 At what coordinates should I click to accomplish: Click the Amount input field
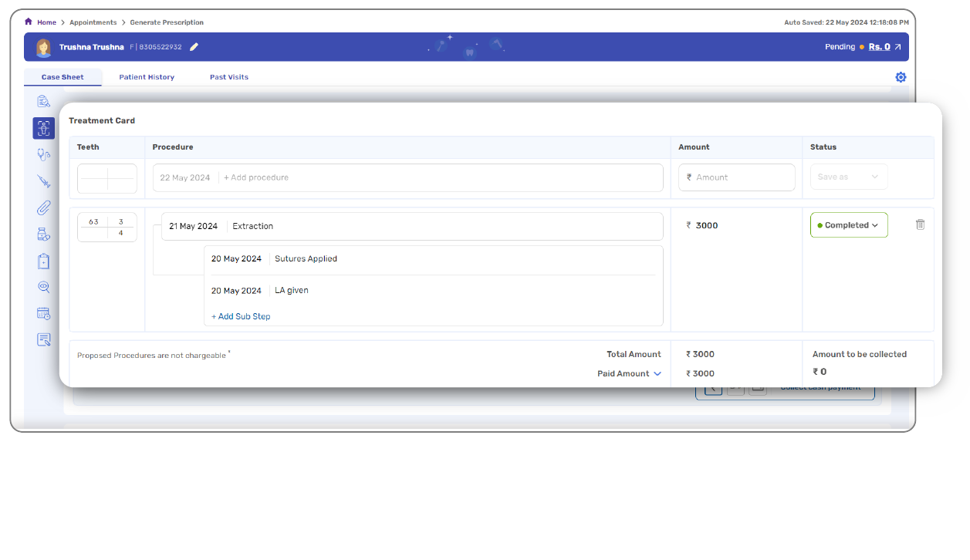coord(737,177)
